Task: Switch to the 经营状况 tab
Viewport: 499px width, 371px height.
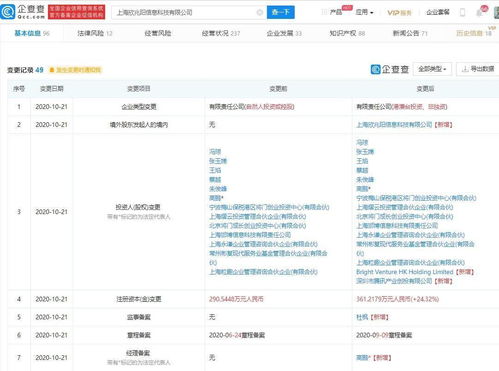Action: 221,33
